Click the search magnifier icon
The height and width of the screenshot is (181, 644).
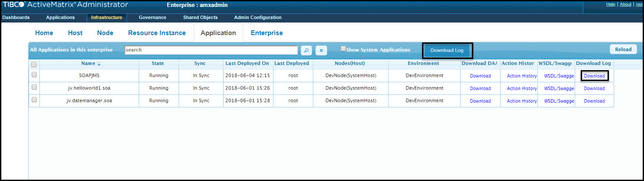306,50
